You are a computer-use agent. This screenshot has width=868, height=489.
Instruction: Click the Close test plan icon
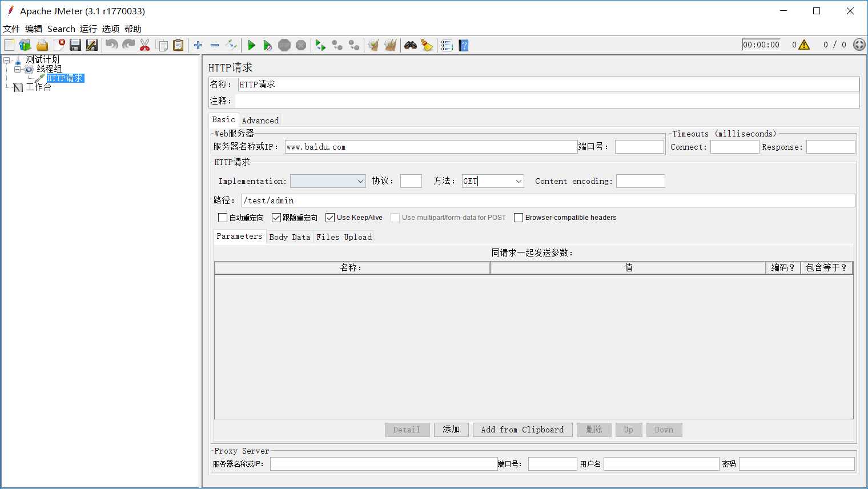[x=59, y=45]
